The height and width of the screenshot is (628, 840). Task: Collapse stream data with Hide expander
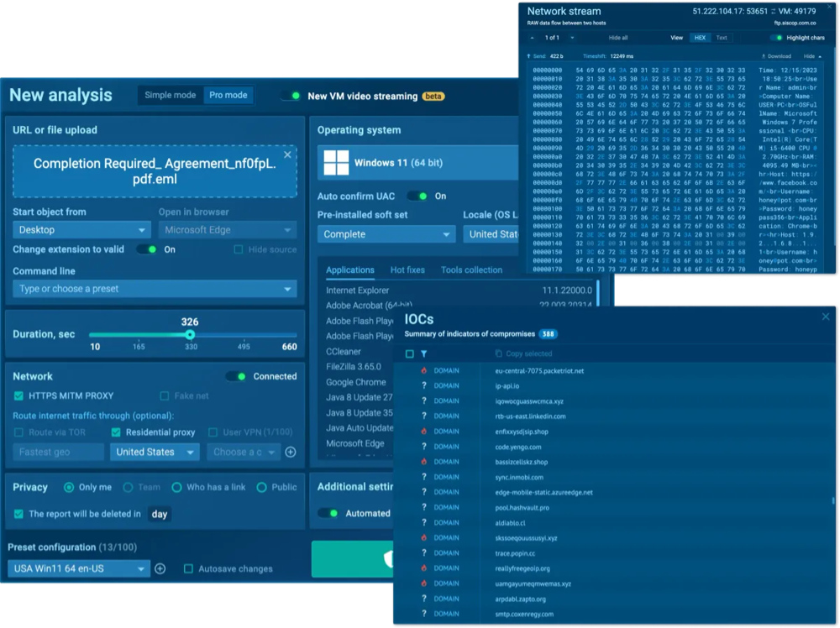point(812,56)
